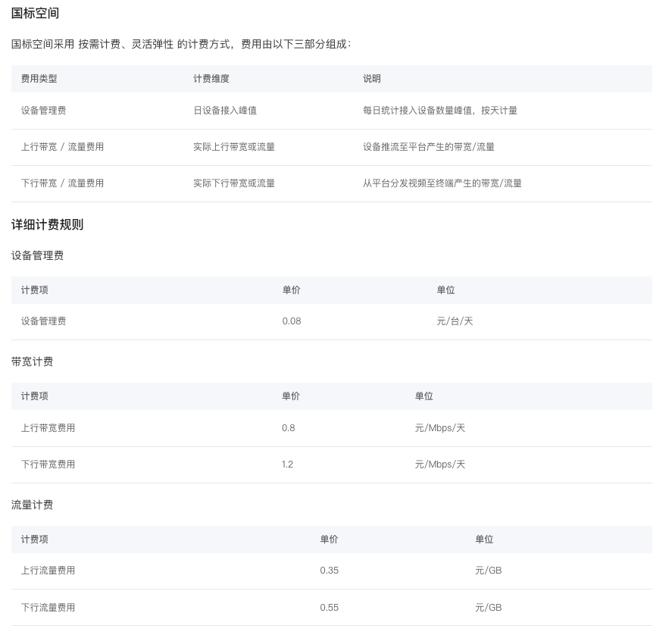This screenshot has width=672, height=635.
Task: Click the 国标空间 page heading
Action: [35, 14]
